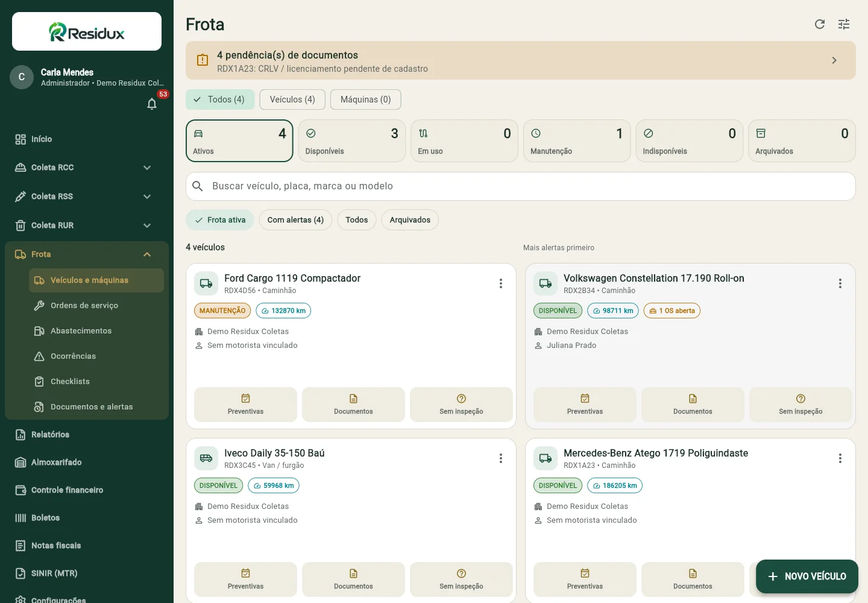Select the Manutenção status card
Screen dimensions: 868x603
tap(577, 140)
